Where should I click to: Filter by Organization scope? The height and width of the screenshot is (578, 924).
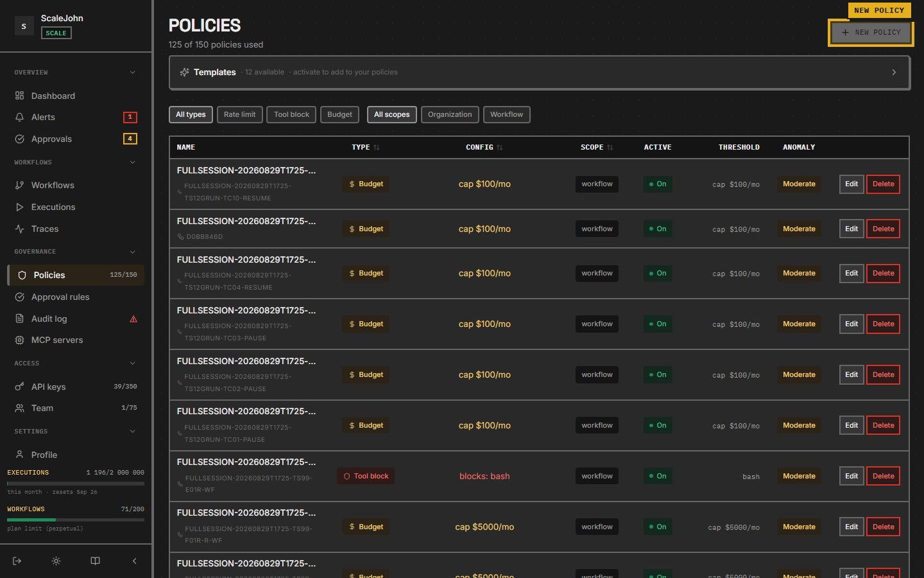450,114
